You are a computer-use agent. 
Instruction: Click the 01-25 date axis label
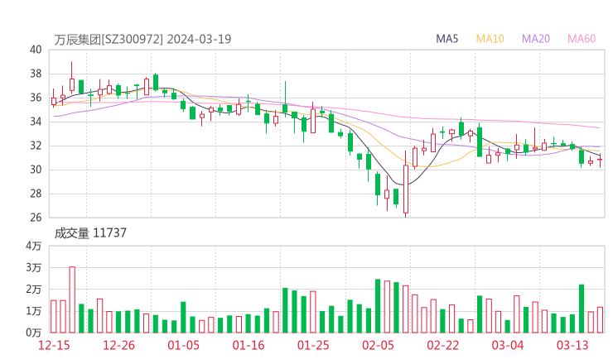[313, 345]
